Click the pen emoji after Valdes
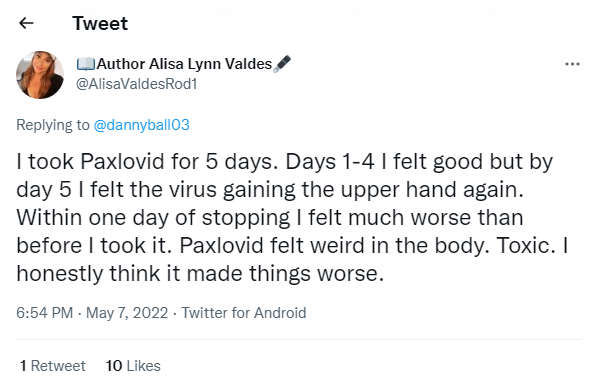The height and width of the screenshot is (391, 598). pyautogui.click(x=282, y=64)
